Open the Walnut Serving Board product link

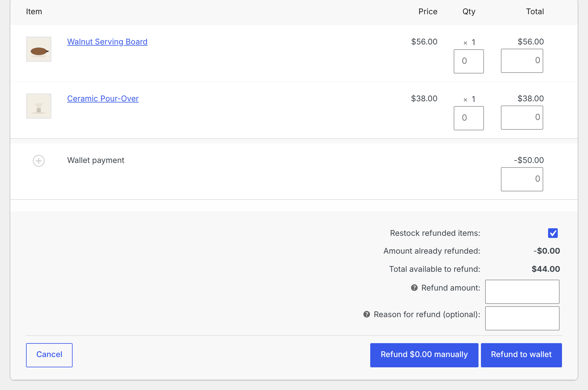(x=107, y=42)
